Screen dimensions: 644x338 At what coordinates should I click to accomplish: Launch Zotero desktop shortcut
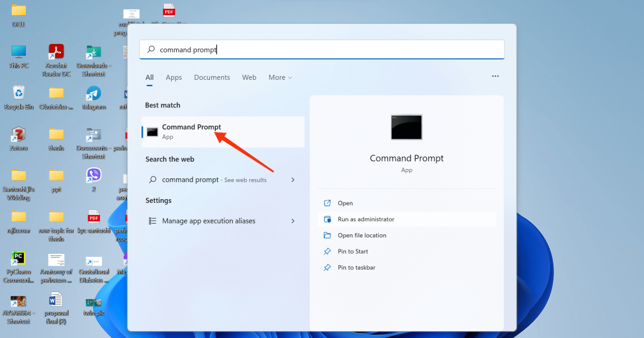coord(18,139)
